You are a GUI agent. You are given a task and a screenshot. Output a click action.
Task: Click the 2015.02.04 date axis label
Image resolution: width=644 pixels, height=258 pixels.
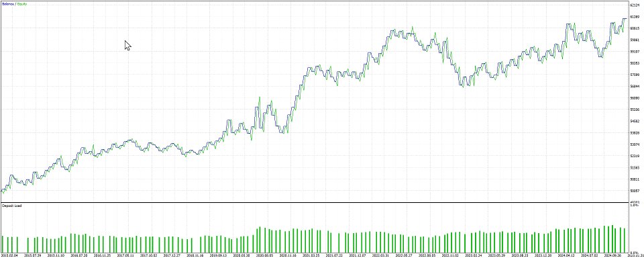tap(10, 255)
